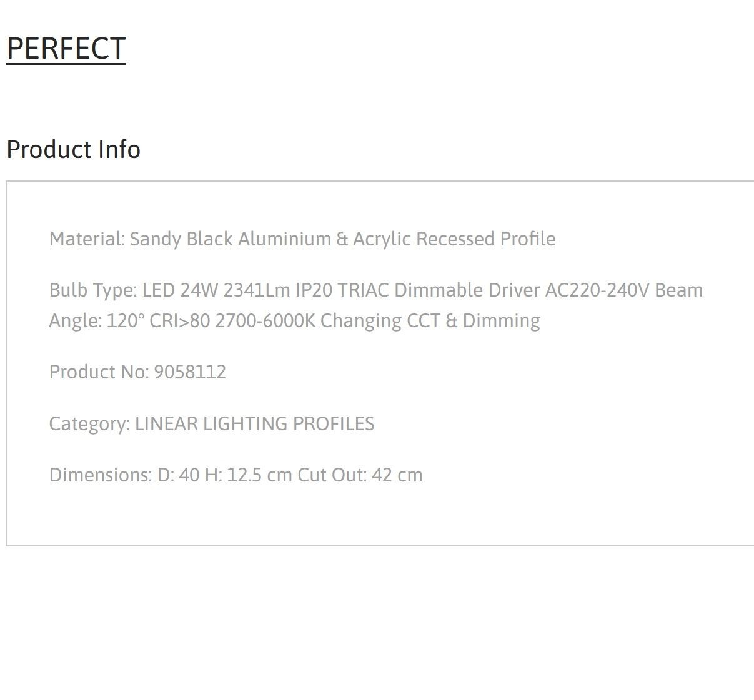754x700 pixels.
Task: Click the Product Info heading
Action: (73, 150)
